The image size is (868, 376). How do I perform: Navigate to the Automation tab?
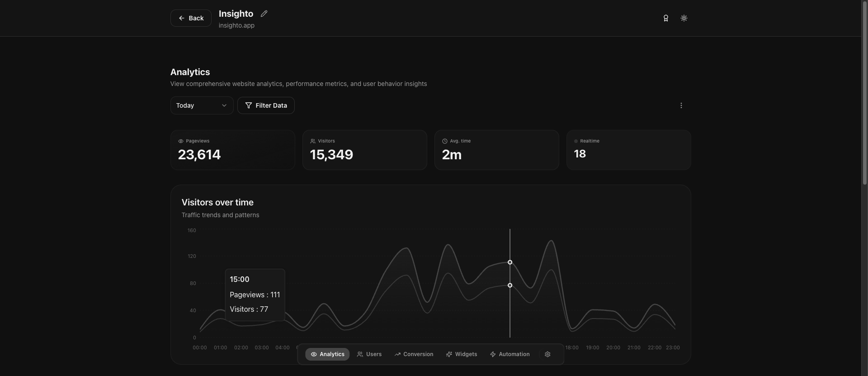pos(509,354)
